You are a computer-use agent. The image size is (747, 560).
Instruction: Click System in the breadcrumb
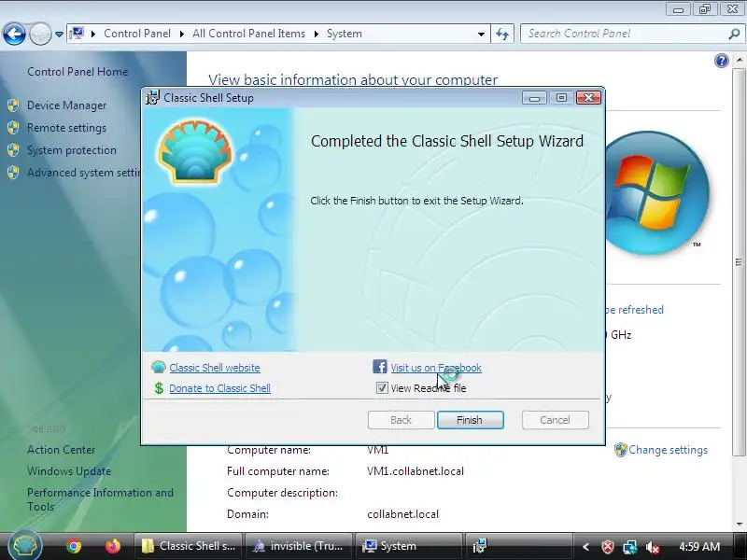coord(344,34)
